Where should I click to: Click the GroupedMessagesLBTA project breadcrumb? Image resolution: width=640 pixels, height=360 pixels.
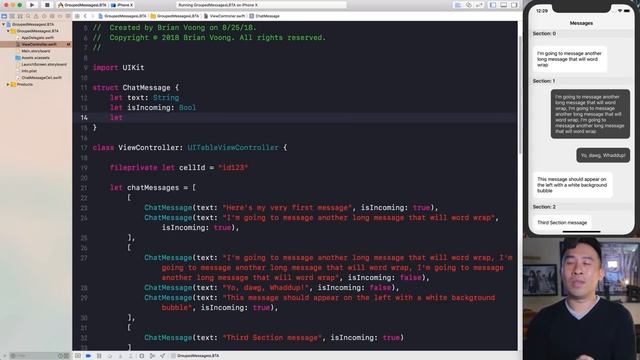(x=122, y=16)
